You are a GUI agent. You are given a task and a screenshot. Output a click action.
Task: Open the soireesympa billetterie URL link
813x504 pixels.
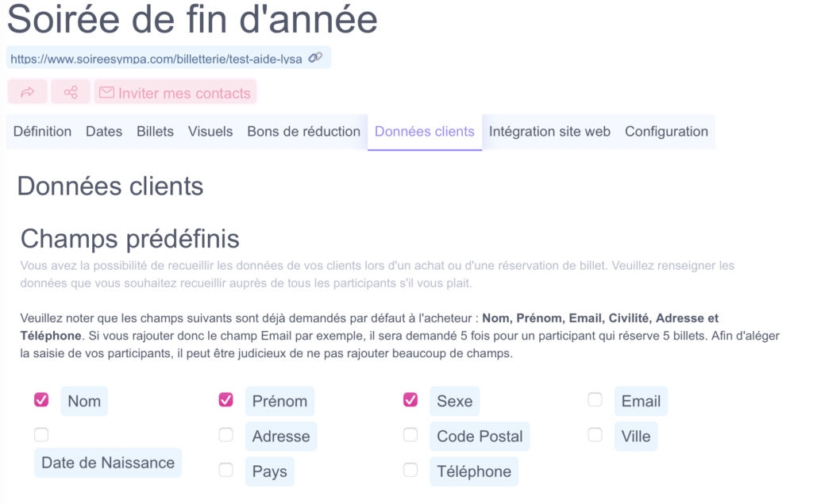tap(156, 59)
